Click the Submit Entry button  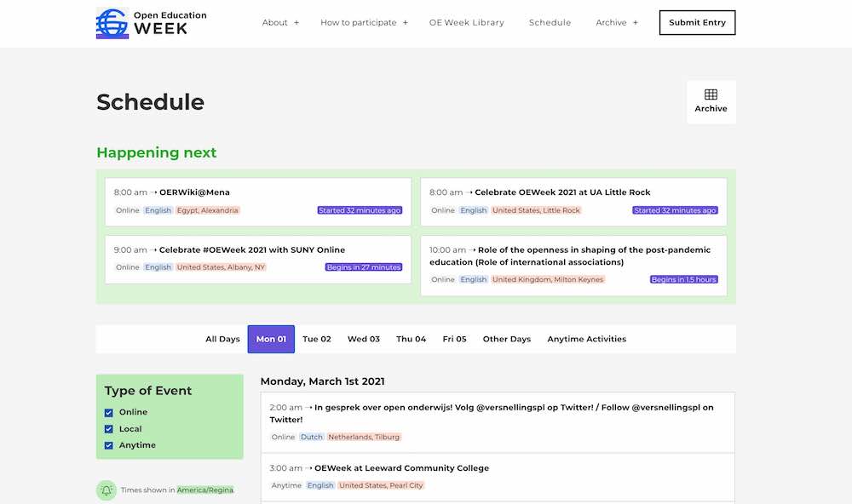point(697,22)
